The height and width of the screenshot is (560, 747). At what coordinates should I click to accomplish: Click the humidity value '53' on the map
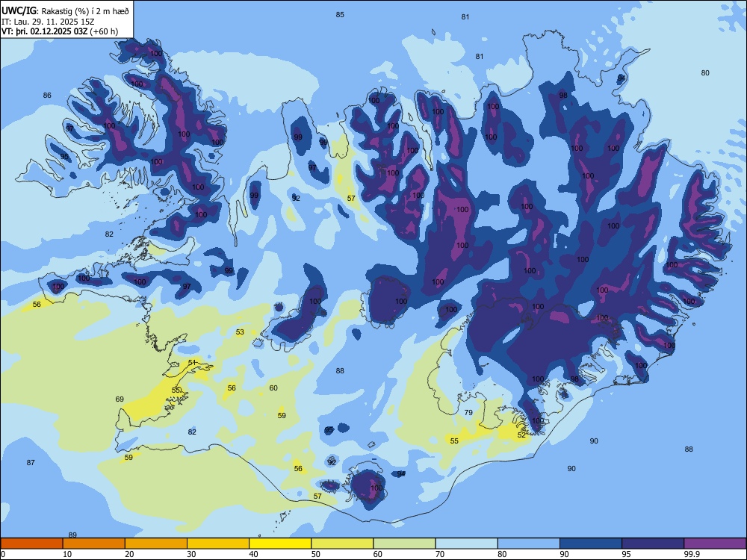click(x=240, y=332)
